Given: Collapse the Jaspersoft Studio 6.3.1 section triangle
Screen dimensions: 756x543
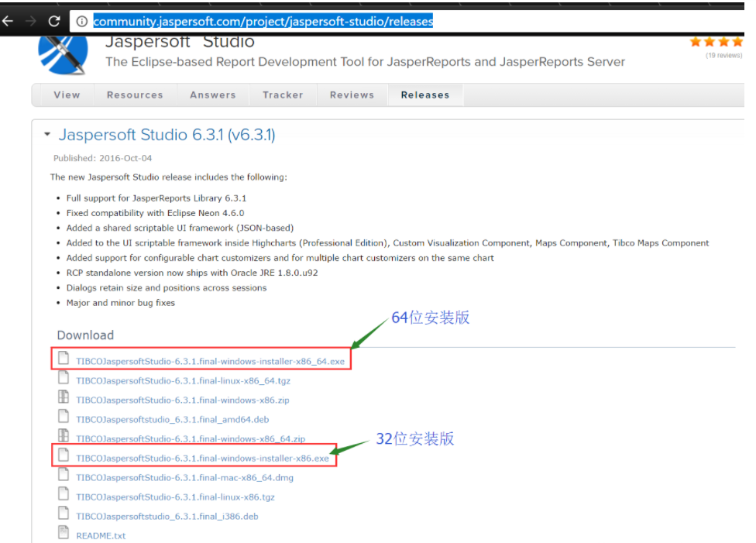Looking at the screenshot, I should click(47, 134).
